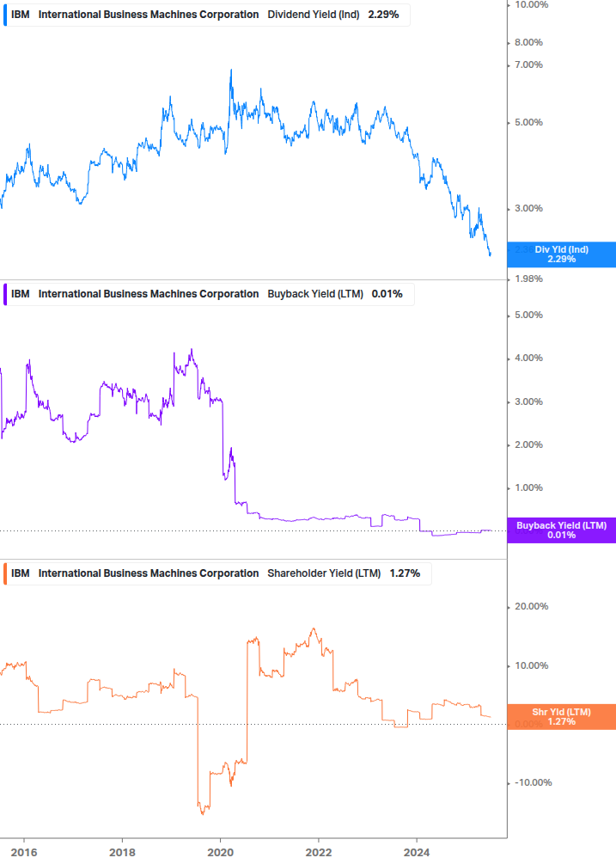Click the 4.00% tick on buyback yield axis
Viewport: 616px width, 864px height.
pyautogui.click(x=528, y=358)
